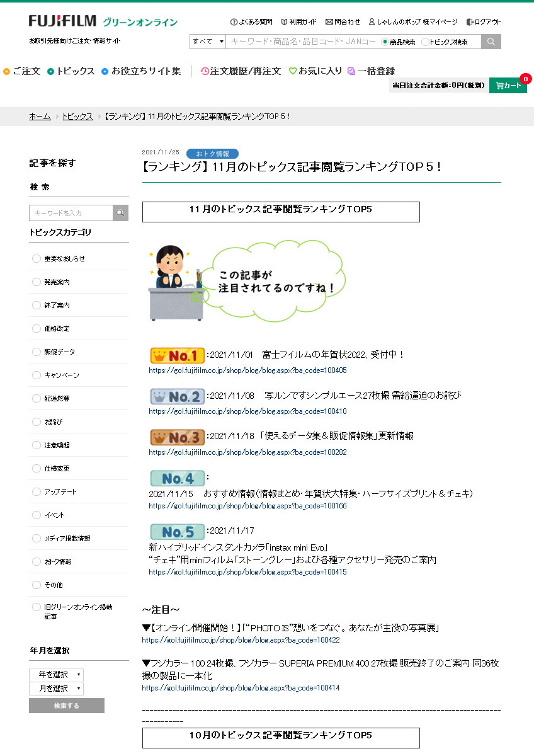The image size is (534, 756).
Task: Select the 仕様変更 category radio
Action: pyautogui.click(x=36, y=469)
